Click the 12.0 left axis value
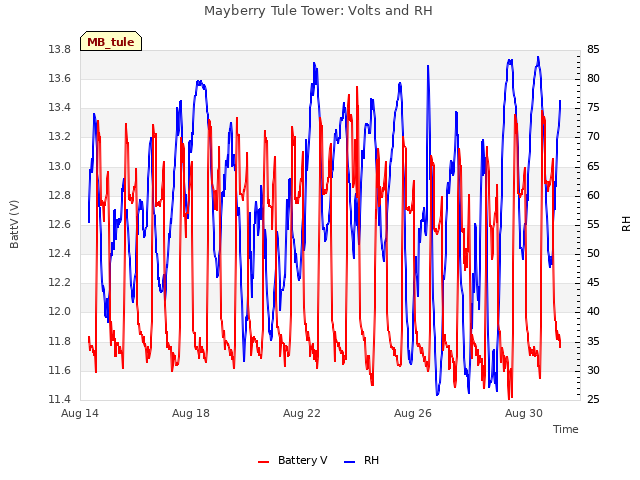640x480 pixels. pyautogui.click(x=60, y=312)
